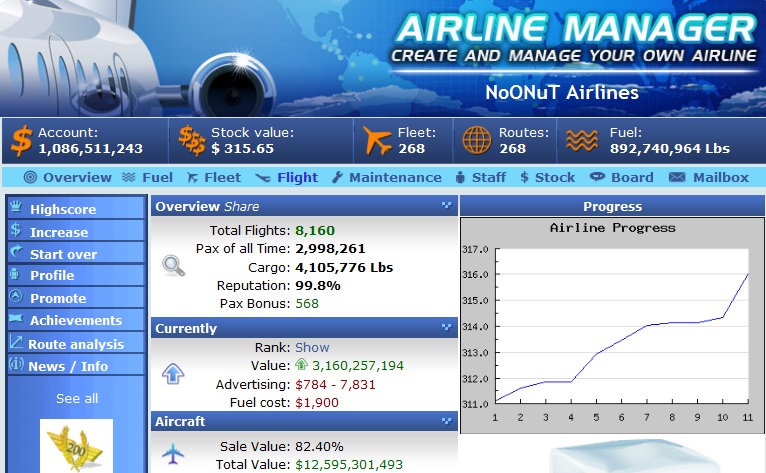Click the orange airplane Fleet icon
Image resolution: width=766 pixels, height=473 pixels.
377,140
